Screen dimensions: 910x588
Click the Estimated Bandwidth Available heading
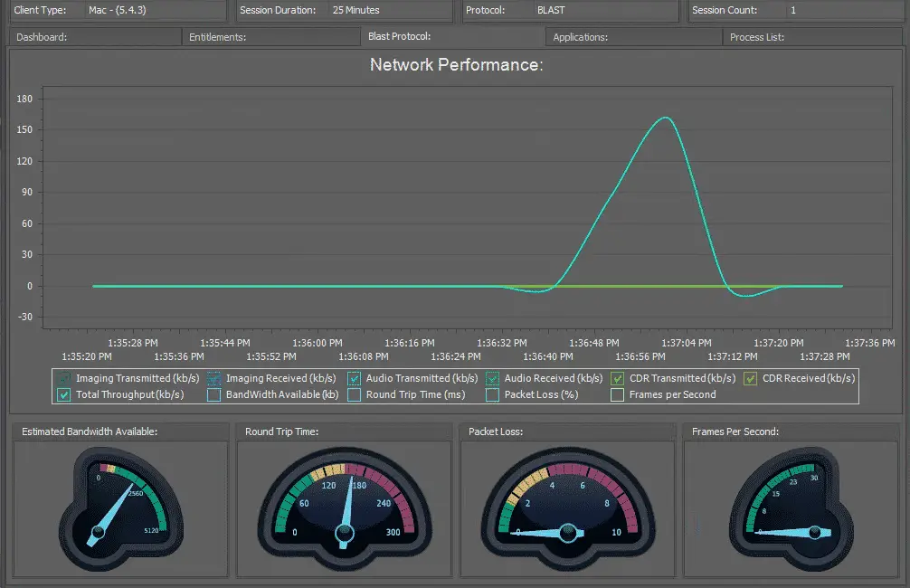point(90,432)
